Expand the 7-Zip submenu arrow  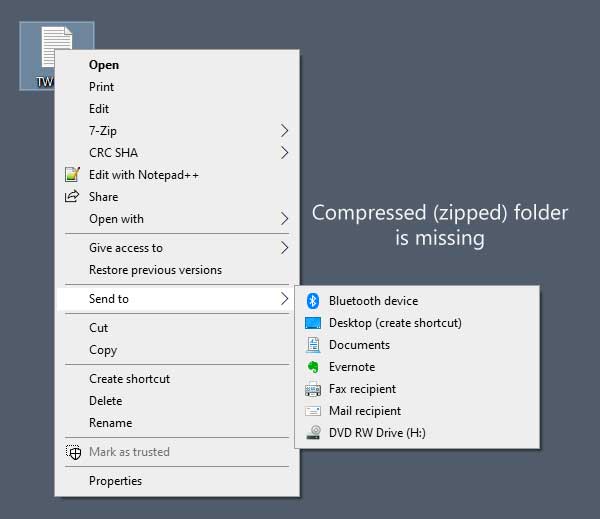click(284, 131)
